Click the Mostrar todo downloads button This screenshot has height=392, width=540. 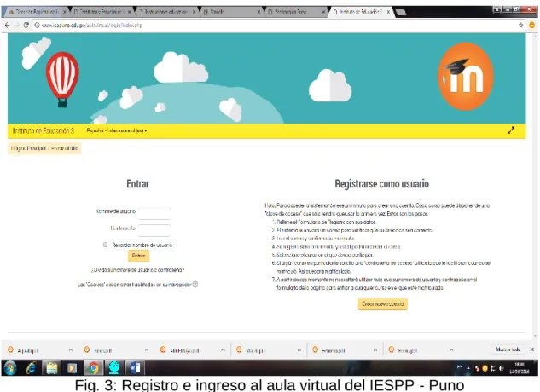pos(508,349)
